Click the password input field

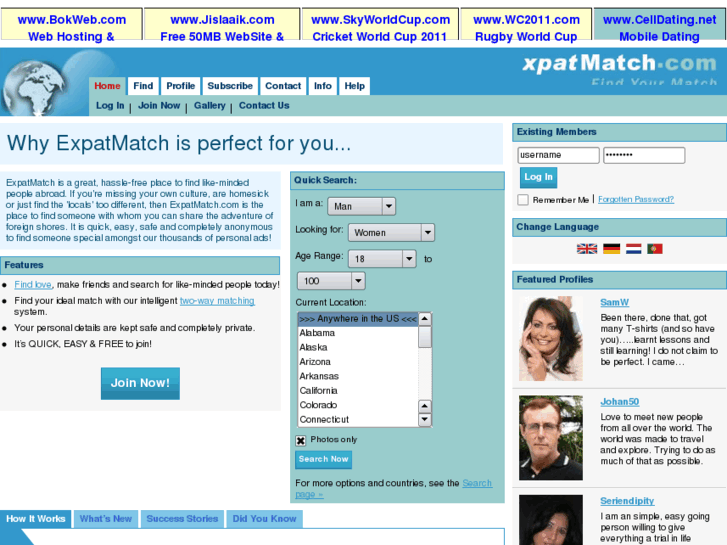[x=644, y=155]
